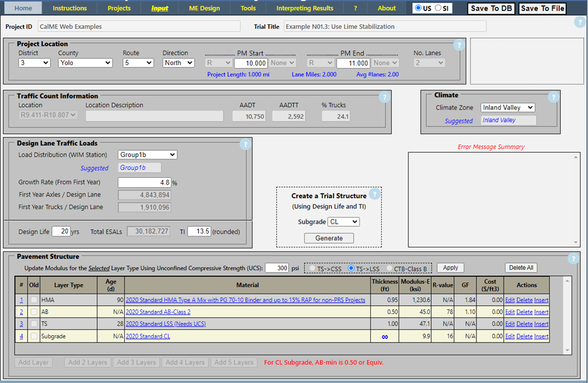Open the 2020 Standard AB-Class 2 link

[158, 312]
